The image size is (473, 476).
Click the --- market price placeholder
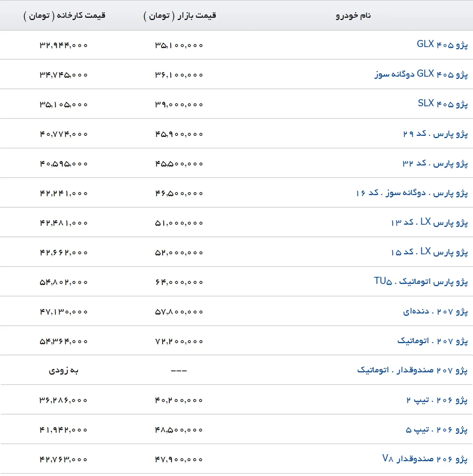(x=179, y=370)
